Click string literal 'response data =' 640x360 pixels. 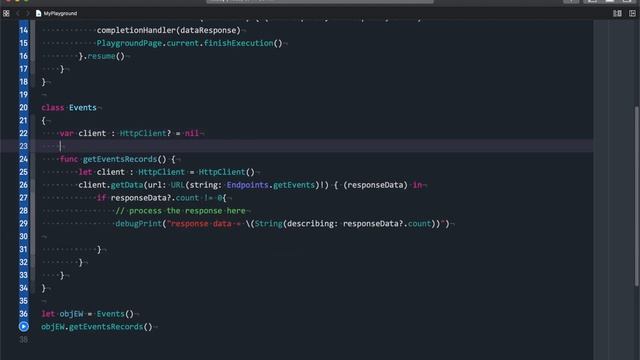tap(204, 224)
